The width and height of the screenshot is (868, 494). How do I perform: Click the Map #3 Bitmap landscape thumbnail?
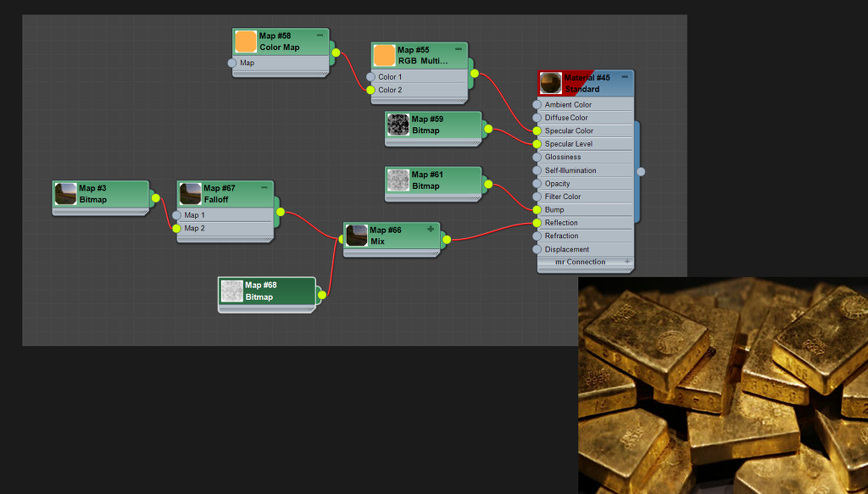65,194
